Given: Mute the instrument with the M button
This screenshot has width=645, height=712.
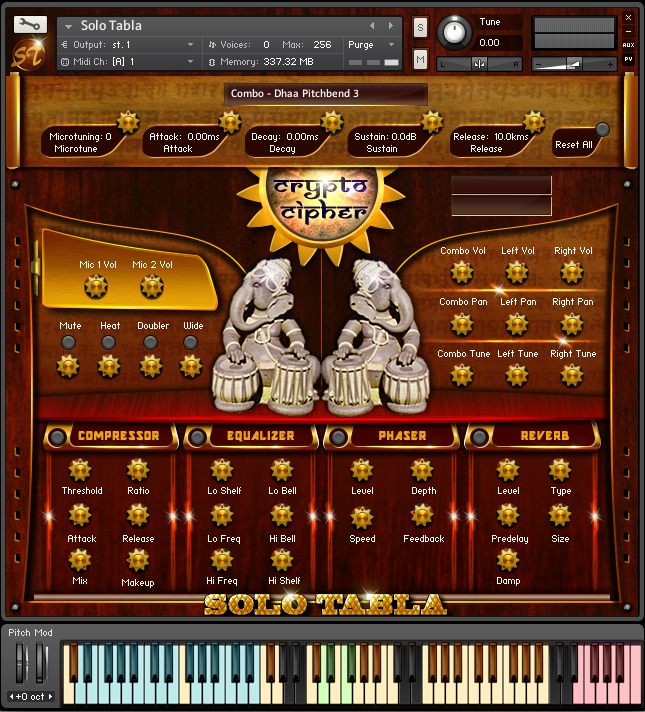Looking at the screenshot, I should (420, 59).
